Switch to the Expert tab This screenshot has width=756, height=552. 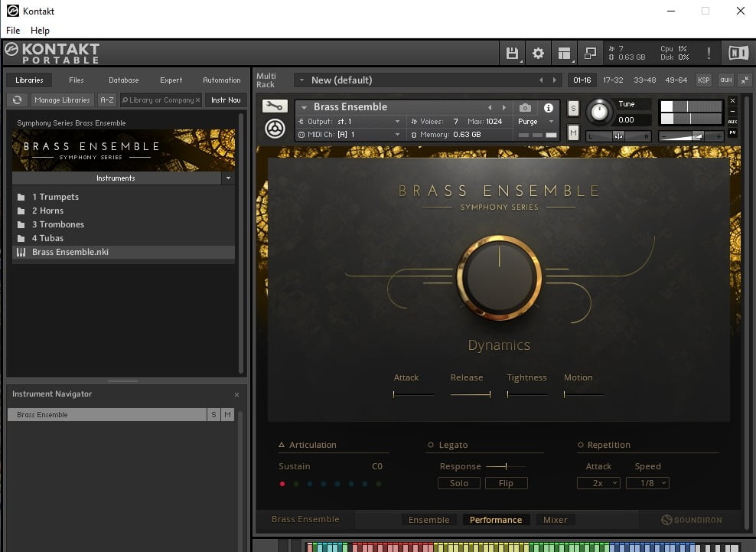(171, 80)
